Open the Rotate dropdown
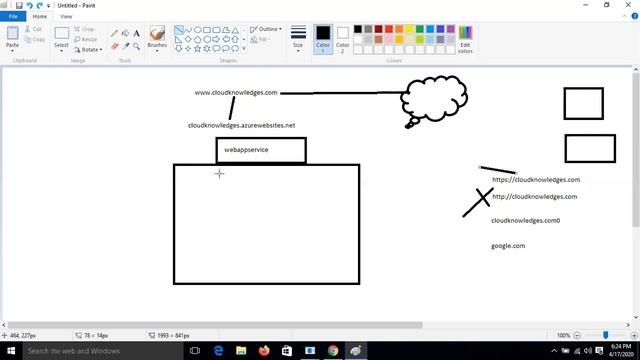Screen dimensions: 640x360 click(88, 49)
